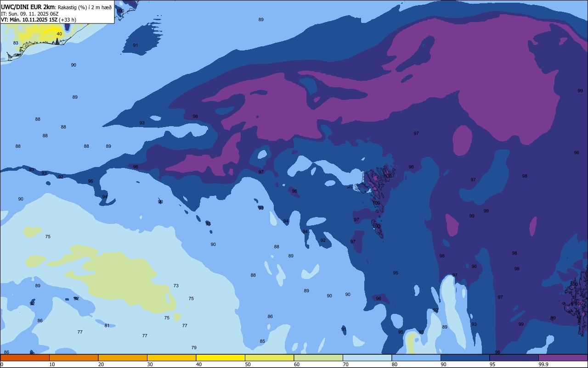Click the '(+33 h)' forecast offset text
The height and width of the screenshot is (368, 588).
coord(68,20)
